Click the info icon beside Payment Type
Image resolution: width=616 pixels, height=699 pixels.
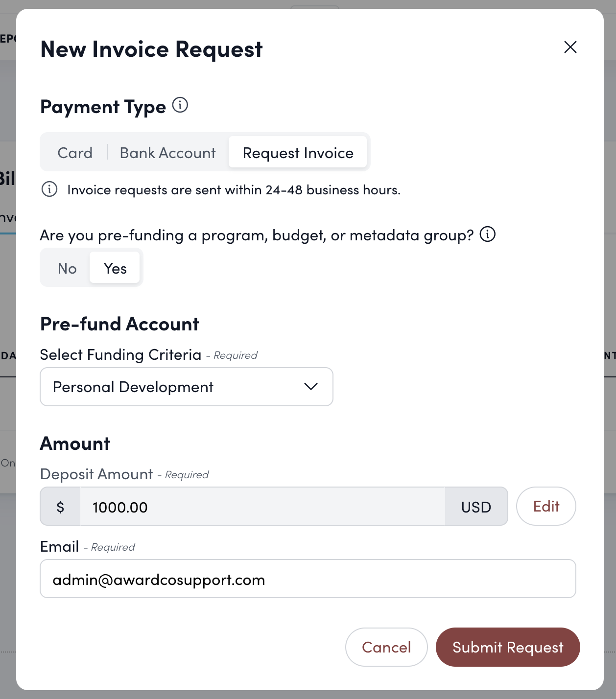(x=180, y=105)
